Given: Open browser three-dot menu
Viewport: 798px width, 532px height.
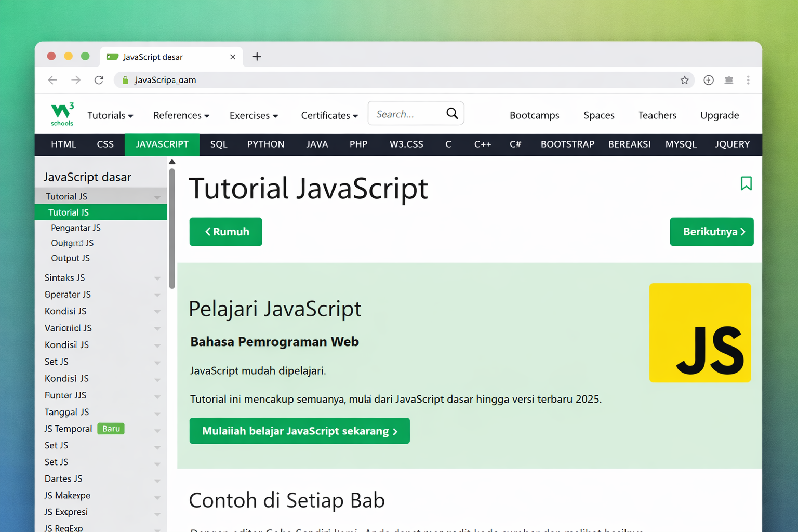Looking at the screenshot, I should click(x=748, y=80).
